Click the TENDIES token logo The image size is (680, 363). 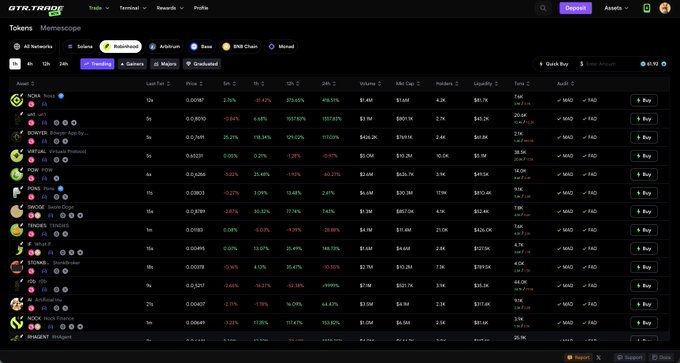pos(16,230)
